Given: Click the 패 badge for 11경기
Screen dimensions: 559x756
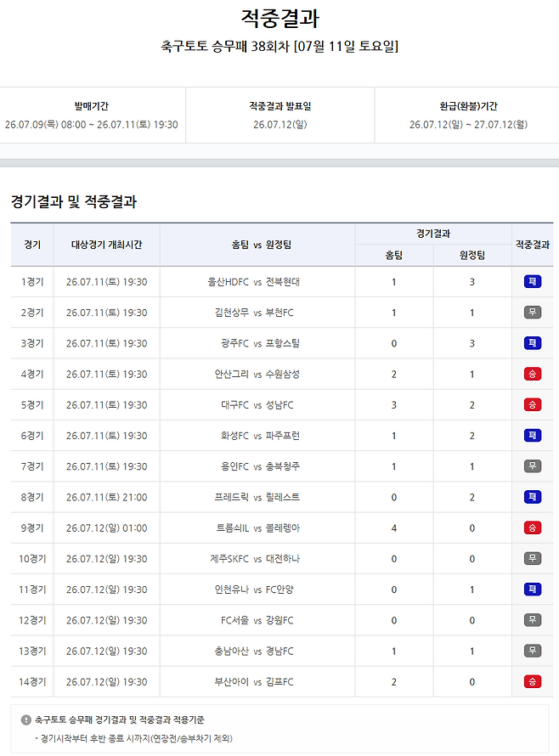Looking at the screenshot, I should point(533,590).
